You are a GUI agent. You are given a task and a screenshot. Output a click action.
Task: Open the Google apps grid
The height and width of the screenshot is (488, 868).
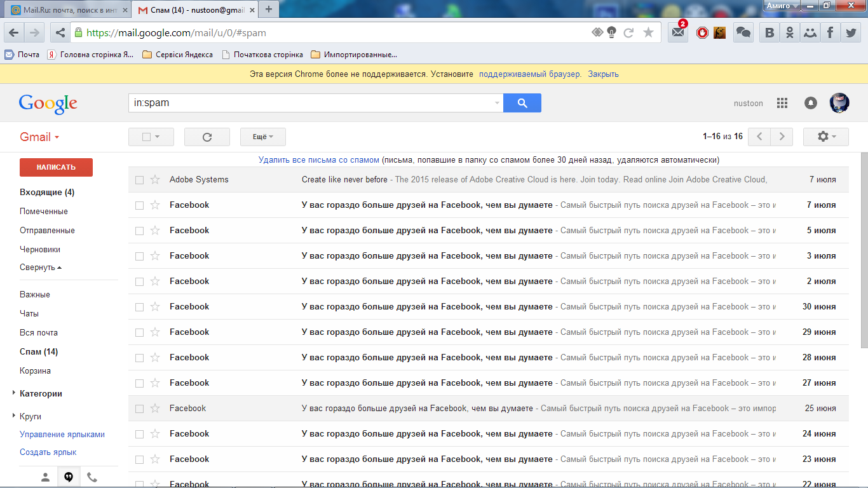[x=782, y=103]
